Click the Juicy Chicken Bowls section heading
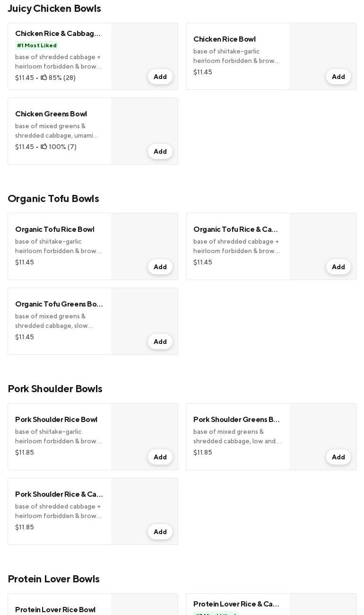Viewport: 364px width, 615px height. [x=54, y=9]
